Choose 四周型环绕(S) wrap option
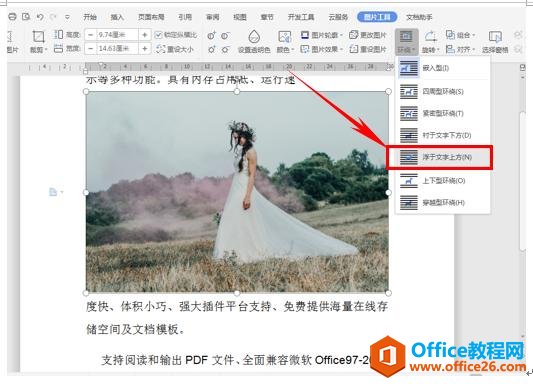The image size is (533, 384). point(443,91)
